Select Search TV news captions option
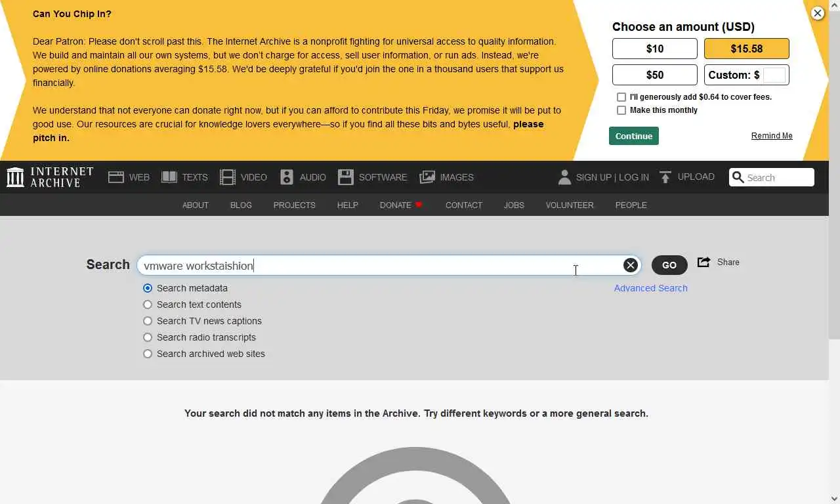 click(148, 321)
